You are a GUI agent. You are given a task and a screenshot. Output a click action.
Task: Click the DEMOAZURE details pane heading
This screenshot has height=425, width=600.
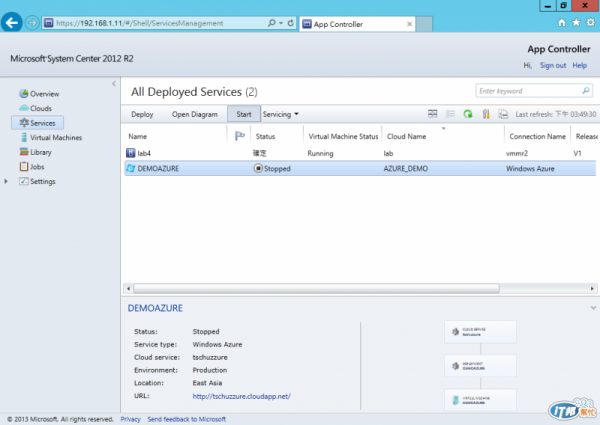pos(155,308)
